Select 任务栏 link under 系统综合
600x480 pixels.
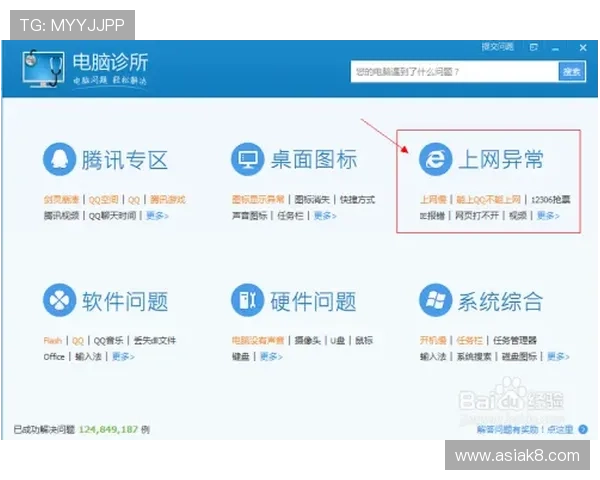tap(470, 340)
